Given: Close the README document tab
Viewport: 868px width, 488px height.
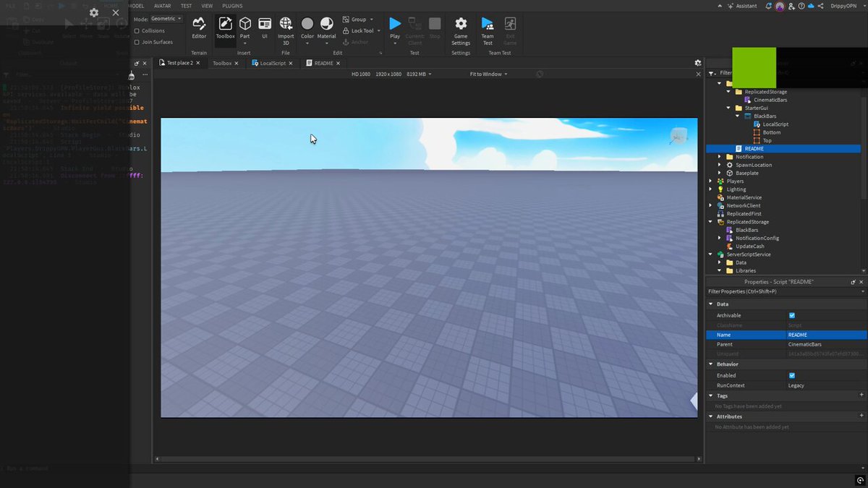Looking at the screenshot, I should point(339,63).
